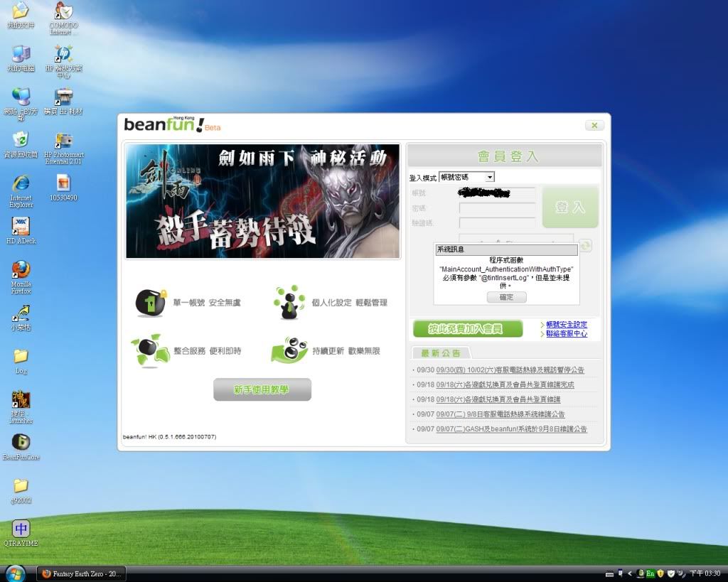Screen dimensions: 728x582
Task: Click the single-account safe bean icon
Action: 151,303
